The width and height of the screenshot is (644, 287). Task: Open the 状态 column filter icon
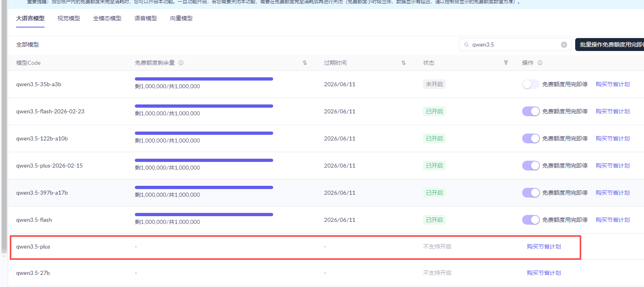506,63
